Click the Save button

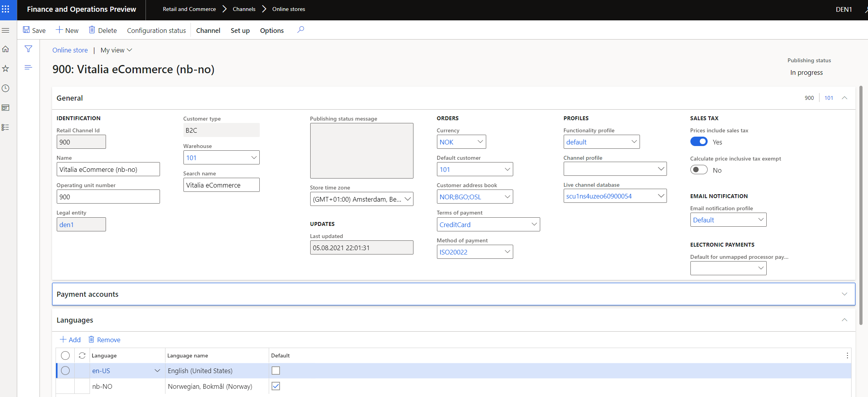pos(34,30)
